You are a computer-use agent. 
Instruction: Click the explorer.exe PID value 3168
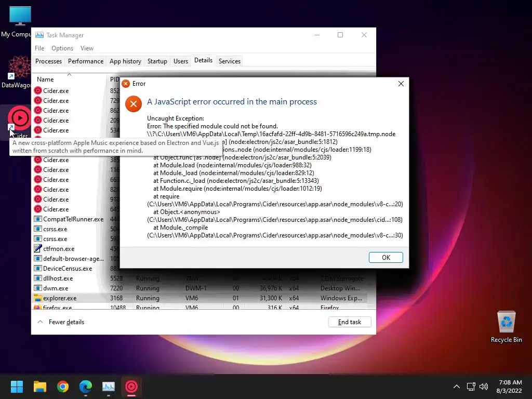point(116,298)
